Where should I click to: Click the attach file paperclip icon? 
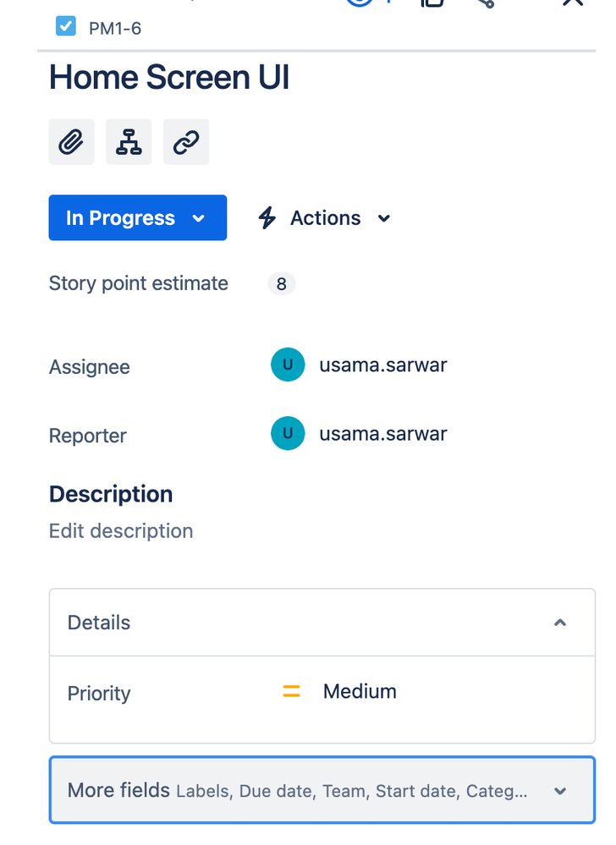click(x=72, y=142)
